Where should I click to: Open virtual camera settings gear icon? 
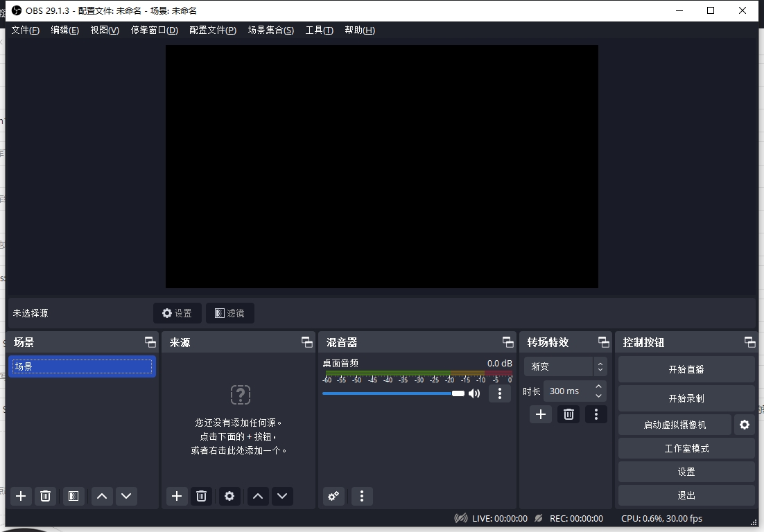(745, 425)
